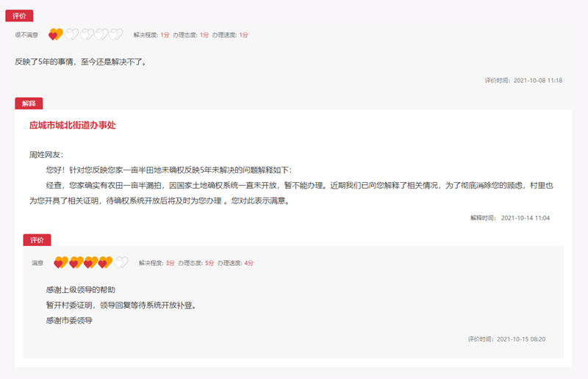Click the fifth heart in 很不满意 rating

click(x=117, y=35)
